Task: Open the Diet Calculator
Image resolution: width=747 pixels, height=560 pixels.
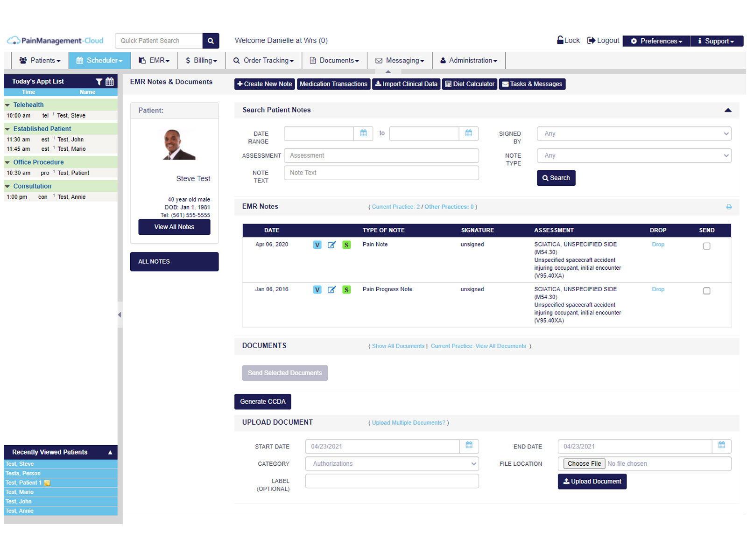Action: (x=470, y=84)
